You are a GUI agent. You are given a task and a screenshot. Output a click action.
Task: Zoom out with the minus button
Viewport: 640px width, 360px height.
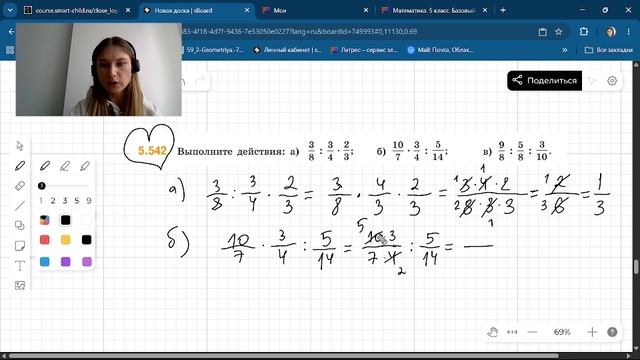532,332
